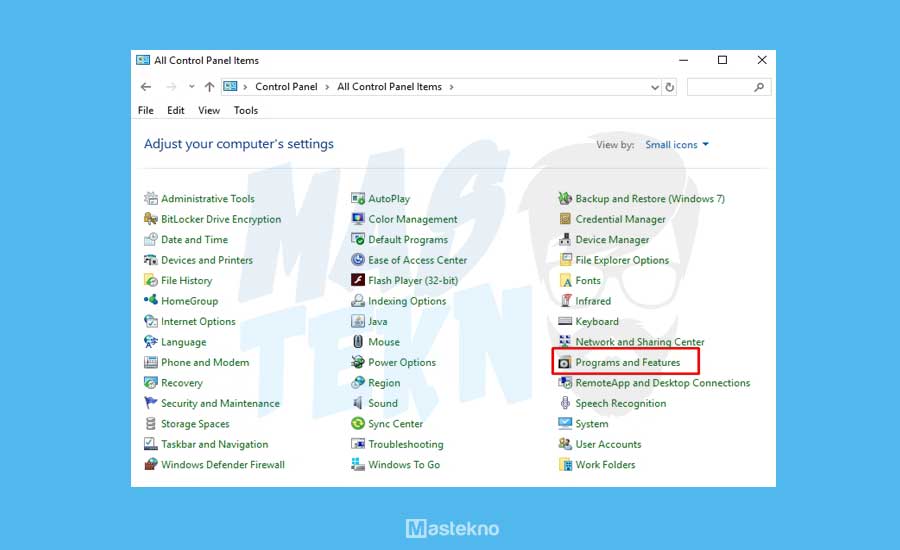The image size is (900, 550).
Task: Click the HomeGroup icon
Action: (151, 300)
